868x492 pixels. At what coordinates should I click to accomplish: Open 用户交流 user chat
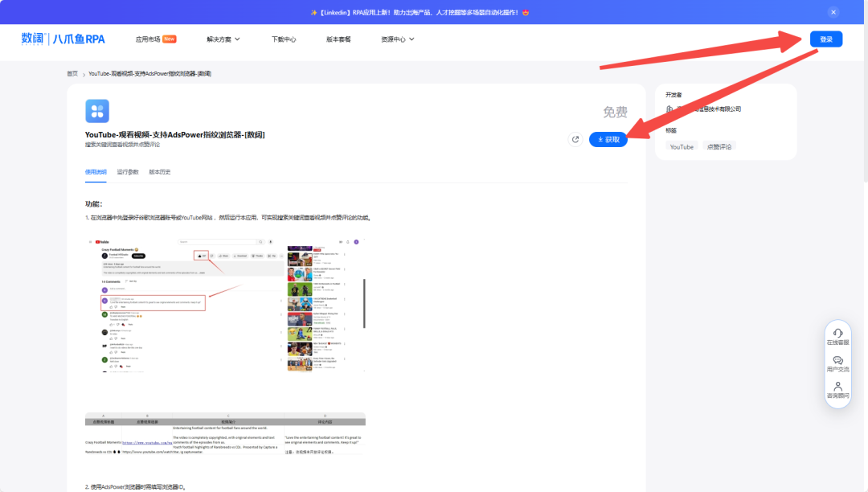point(837,364)
